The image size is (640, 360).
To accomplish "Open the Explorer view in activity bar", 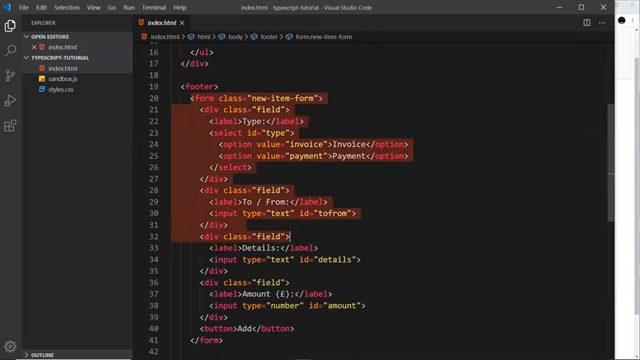I will click(10, 26).
